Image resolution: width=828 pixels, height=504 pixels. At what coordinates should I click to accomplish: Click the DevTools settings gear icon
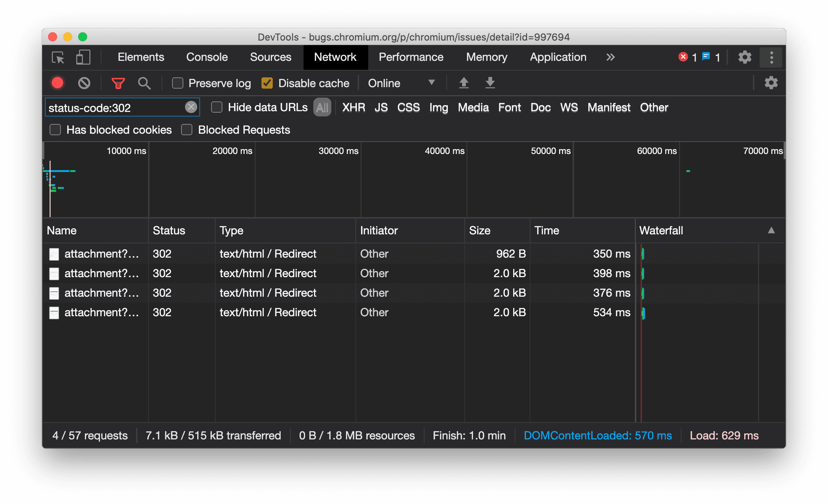tap(744, 57)
